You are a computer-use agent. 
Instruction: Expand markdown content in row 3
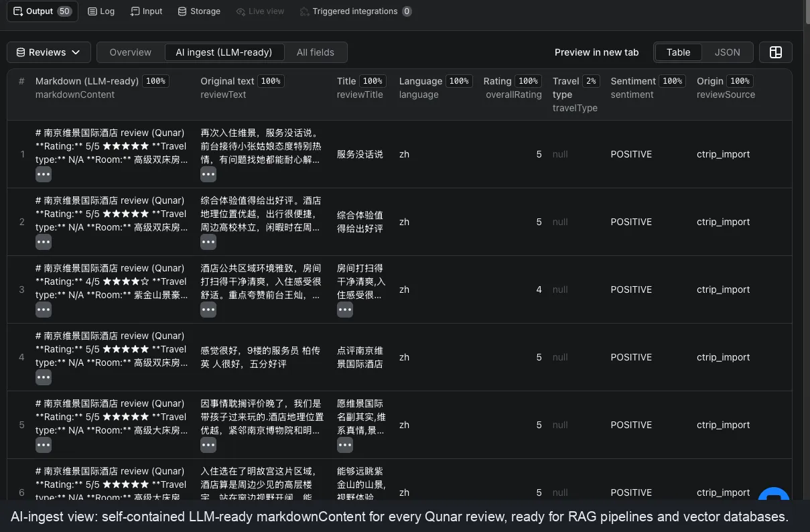[x=44, y=310]
